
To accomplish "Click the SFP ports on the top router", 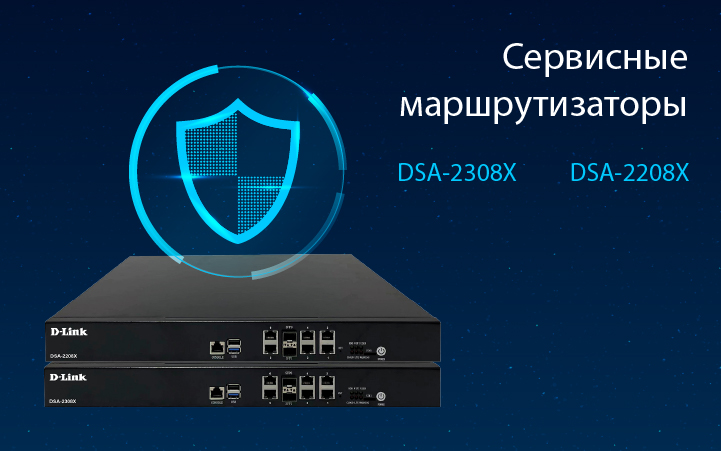I will click(290, 343).
